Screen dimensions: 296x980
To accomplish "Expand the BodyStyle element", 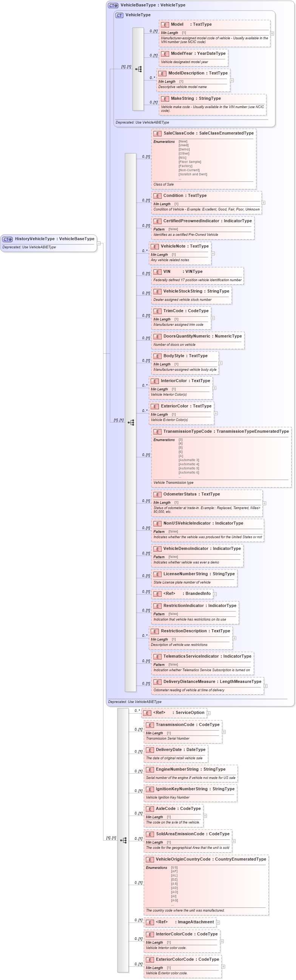I will 220,363.
